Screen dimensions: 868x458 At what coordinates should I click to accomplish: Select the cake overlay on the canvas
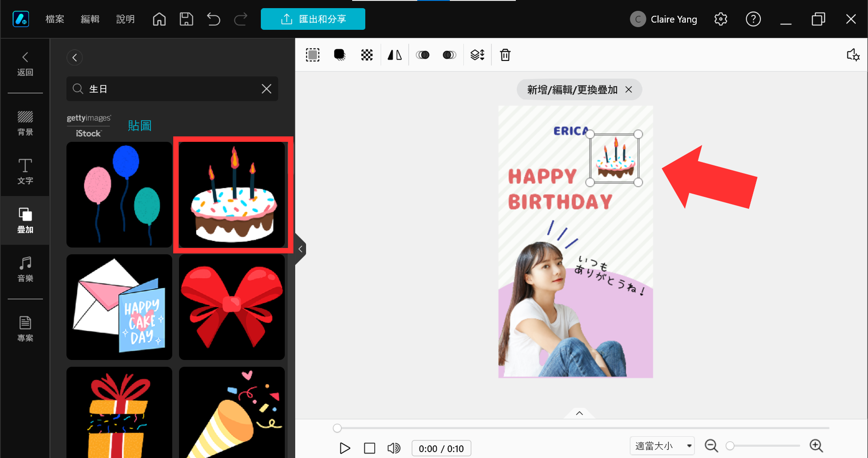pyautogui.click(x=614, y=158)
